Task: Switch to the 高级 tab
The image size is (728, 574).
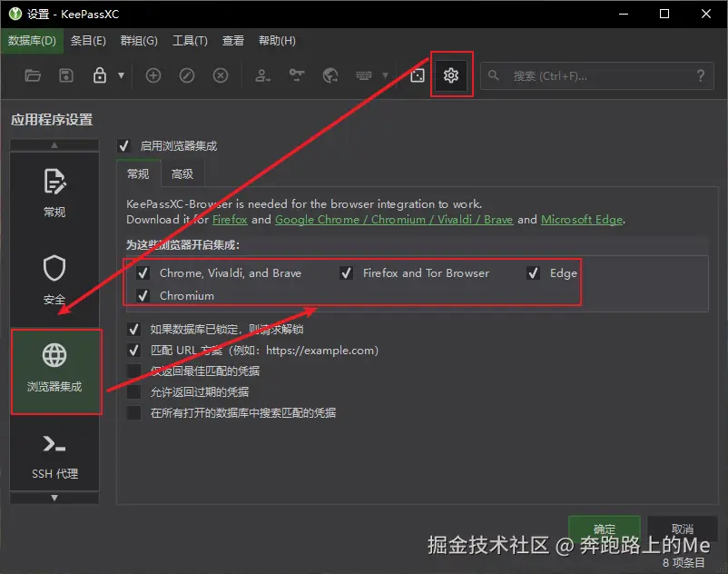Action: click(182, 174)
